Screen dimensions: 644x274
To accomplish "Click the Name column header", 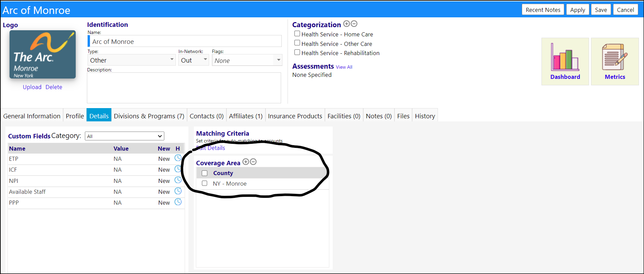I will (x=17, y=149).
